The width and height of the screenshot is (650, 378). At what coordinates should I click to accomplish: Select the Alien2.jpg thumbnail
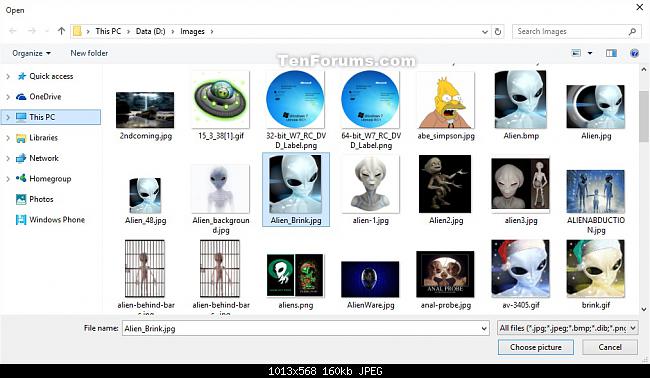tap(445, 184)
